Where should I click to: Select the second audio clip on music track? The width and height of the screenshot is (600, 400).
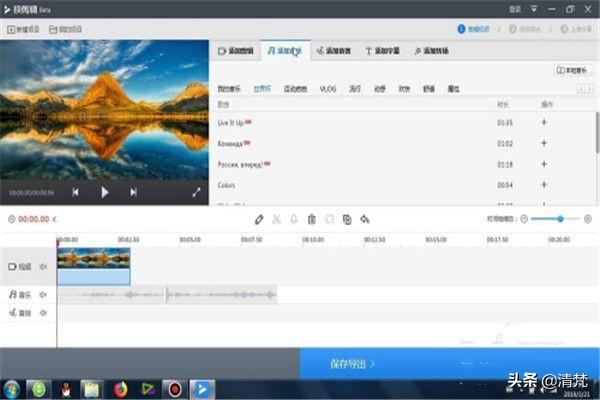coord(222,294)
